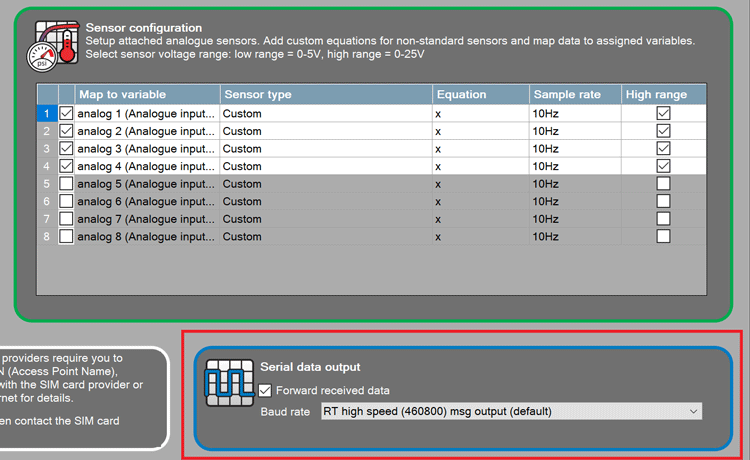Toggle Forward received data checkbox
The width and height of the screenshot is (750, 460).
coord(265,391)
